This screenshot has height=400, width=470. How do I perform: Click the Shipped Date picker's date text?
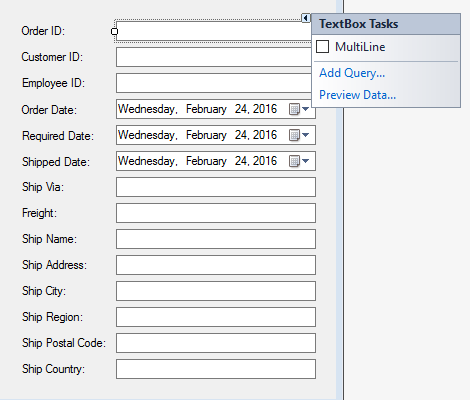[x=198, y=161]
